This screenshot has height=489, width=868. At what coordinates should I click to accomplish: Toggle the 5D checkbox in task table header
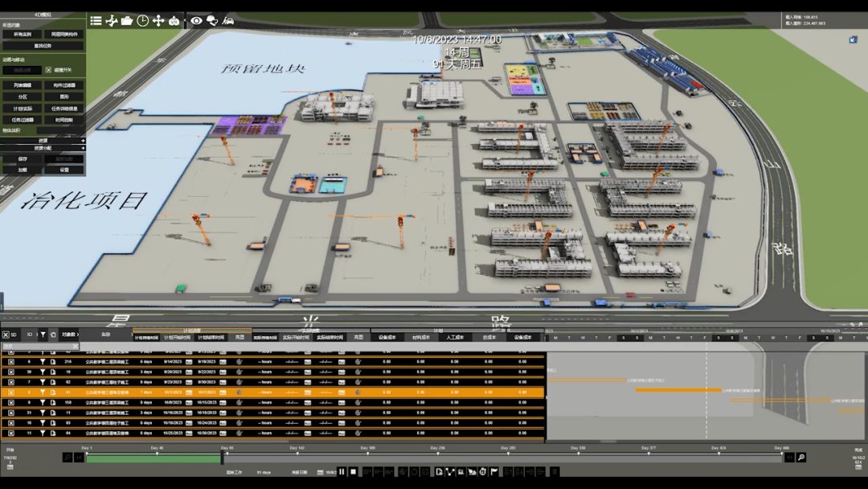(6, 335)
